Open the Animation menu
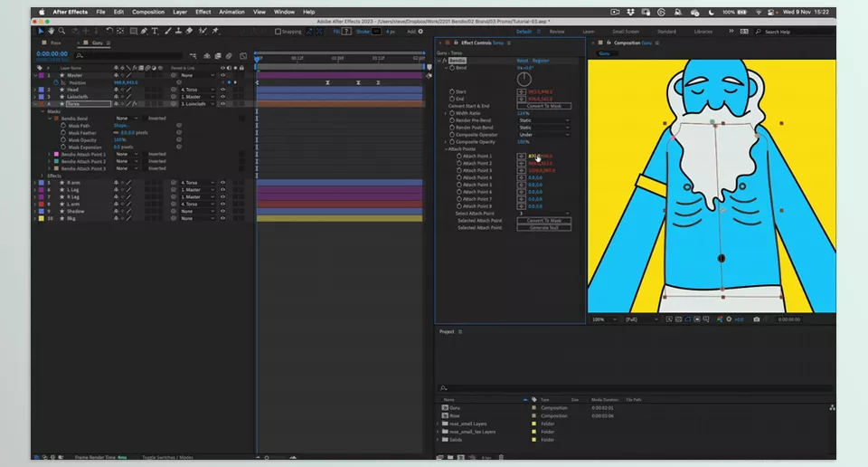 pyautogui.click(x=231, y=12)
